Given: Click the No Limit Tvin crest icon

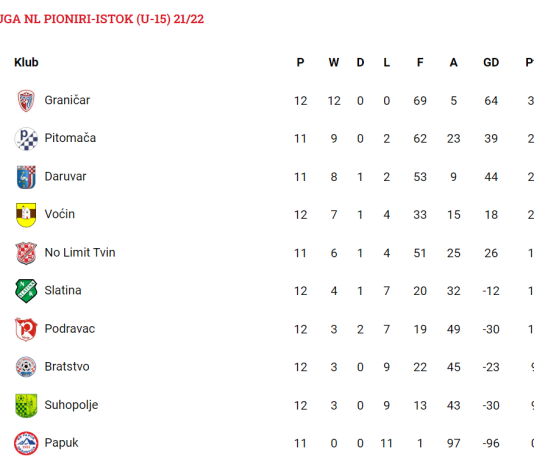Looking at the screenshot, I should tap(26, 253).
